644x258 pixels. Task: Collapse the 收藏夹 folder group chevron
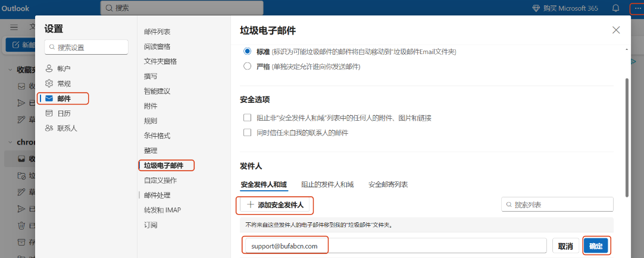click(10, 70)
